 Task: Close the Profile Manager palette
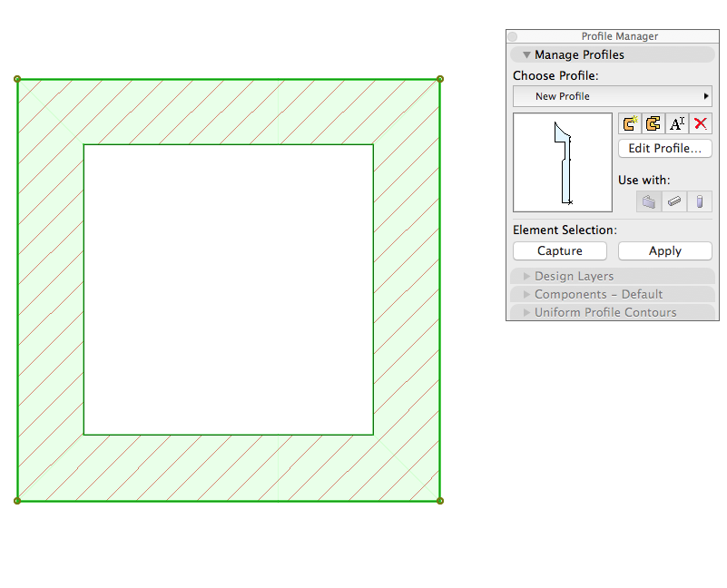(513, 36)
